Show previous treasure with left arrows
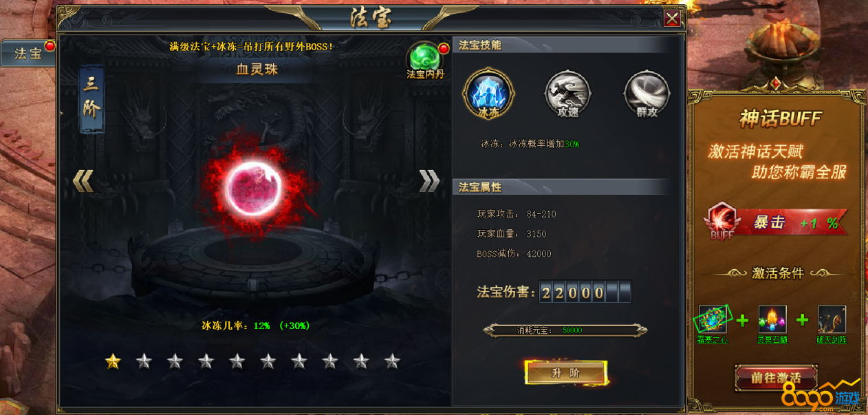This screenshot has height=415, width=868. coord(83,180)
